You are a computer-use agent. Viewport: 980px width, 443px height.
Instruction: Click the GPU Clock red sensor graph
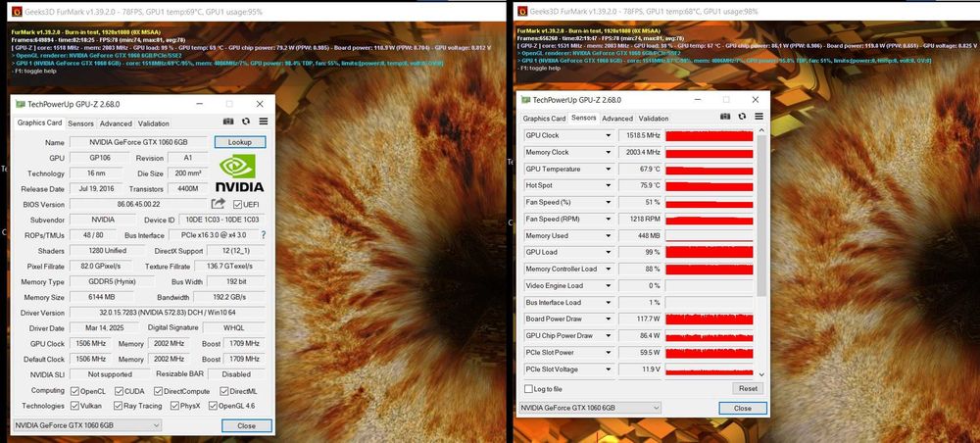point(709,135)
